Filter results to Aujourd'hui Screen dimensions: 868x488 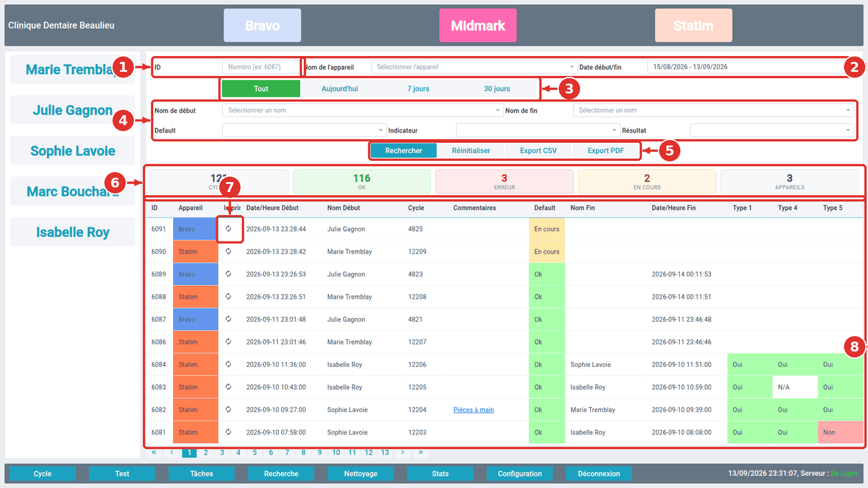pos(340,89)
